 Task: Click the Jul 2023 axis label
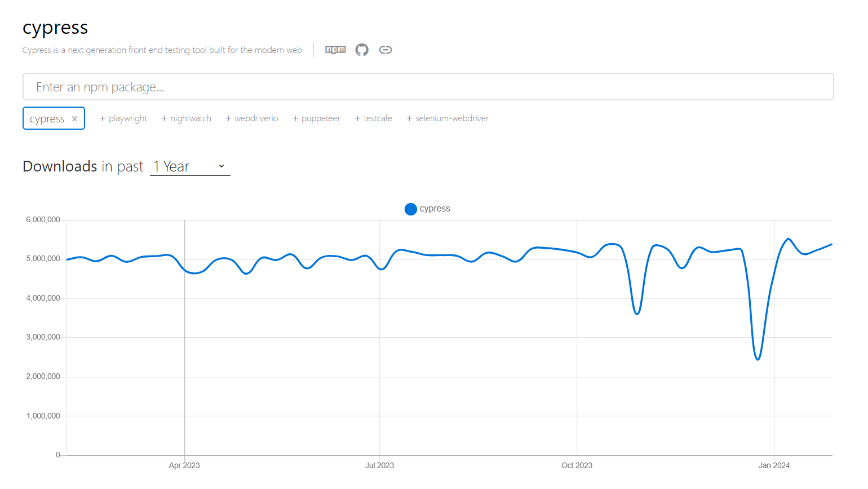coord(379,465)
